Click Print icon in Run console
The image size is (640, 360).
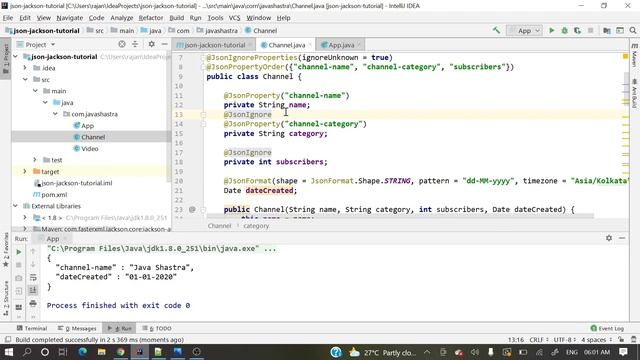33,303
